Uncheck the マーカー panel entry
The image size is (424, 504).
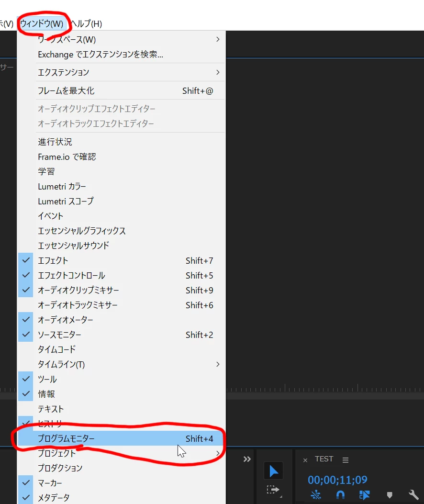point(121,483)
